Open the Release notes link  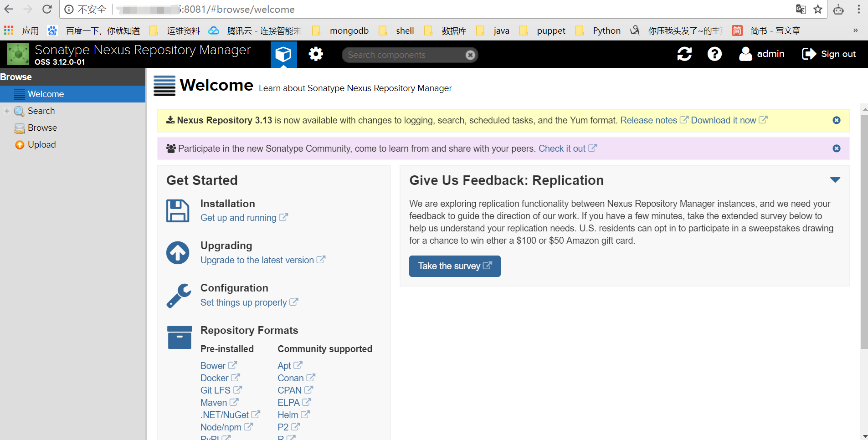654,120
